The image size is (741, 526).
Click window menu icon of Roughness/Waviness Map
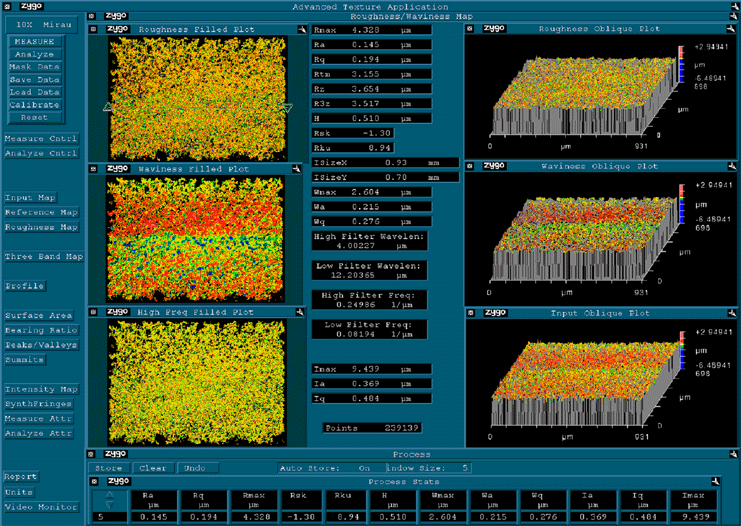(x=91, y=16)
